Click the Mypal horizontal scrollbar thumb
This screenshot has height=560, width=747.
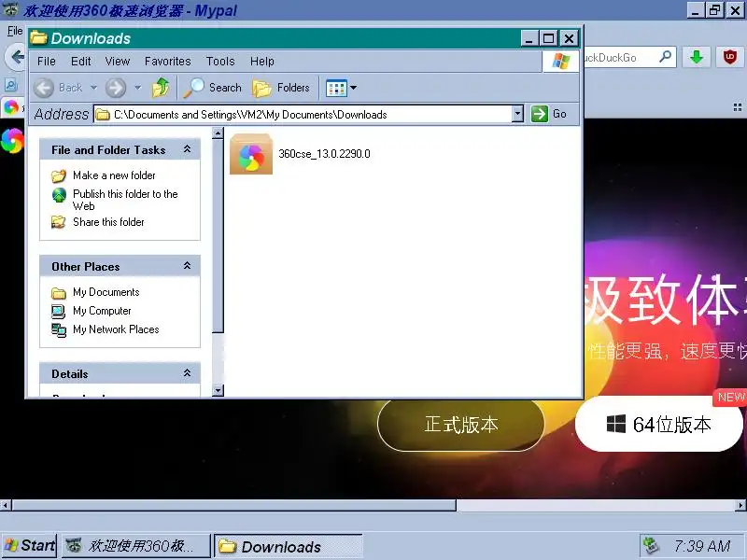click(233, 505)
